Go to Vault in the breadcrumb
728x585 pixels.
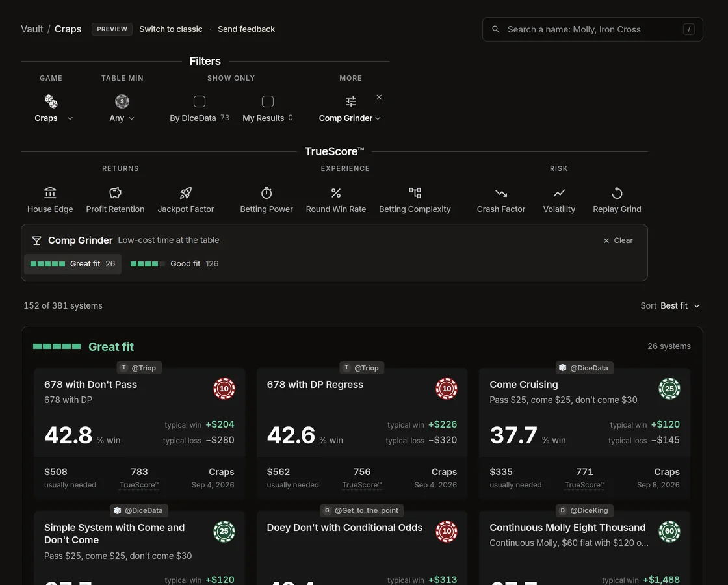click(x=32, y=29)
